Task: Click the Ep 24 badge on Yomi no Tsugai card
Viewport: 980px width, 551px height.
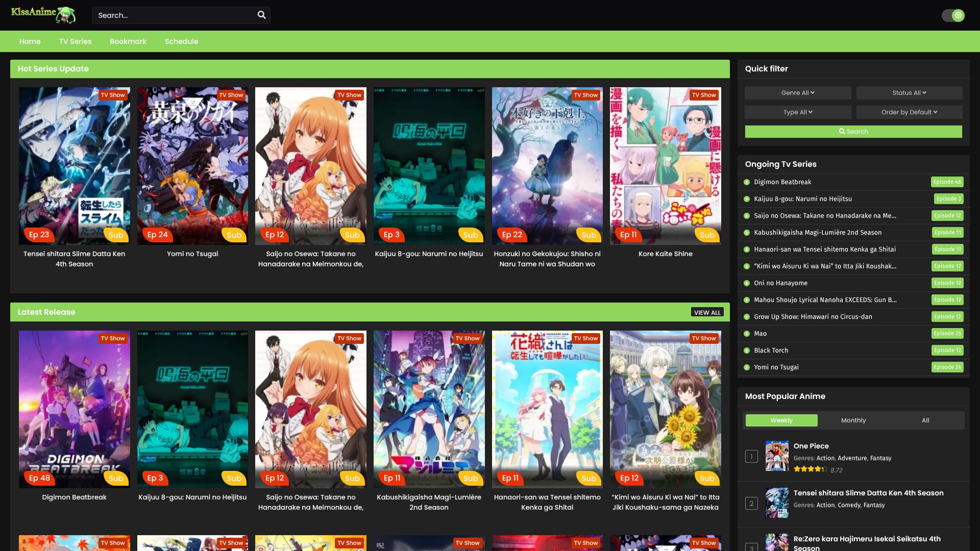Action: [x=157, y=235]
